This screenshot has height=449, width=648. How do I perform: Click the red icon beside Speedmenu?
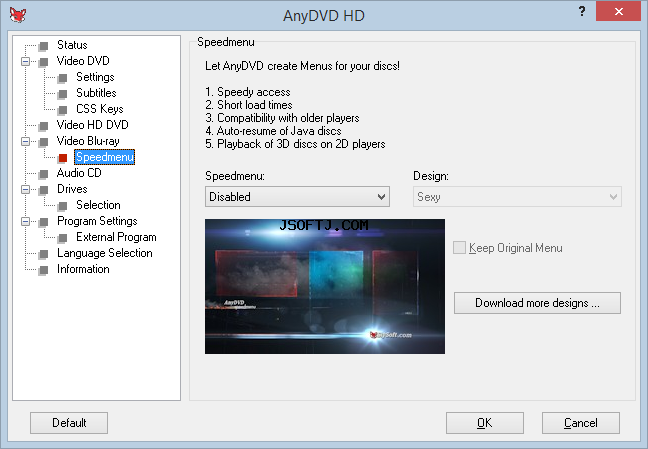(63, 158)
